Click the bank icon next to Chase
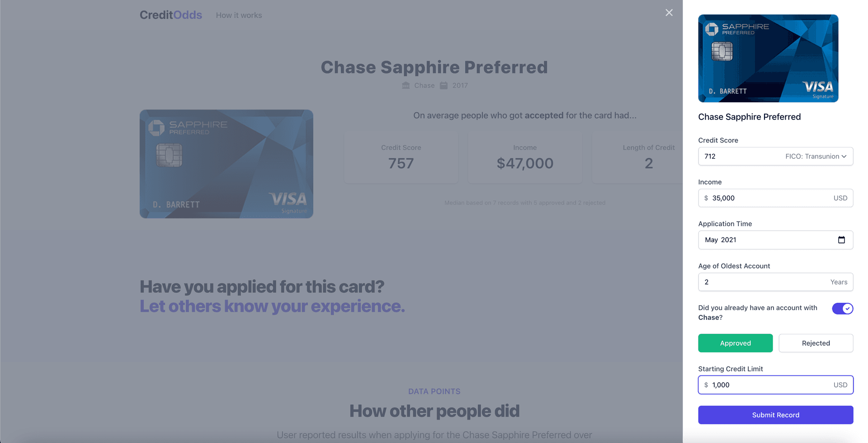 (406, 85)
